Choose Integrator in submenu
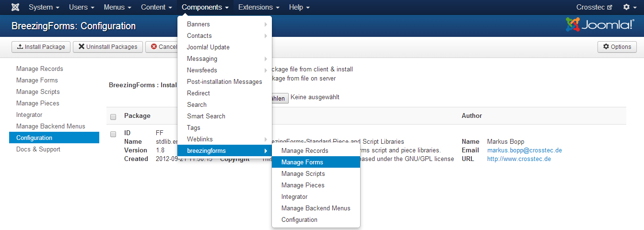Screen dimensions: 644x230 click(316, 197)
